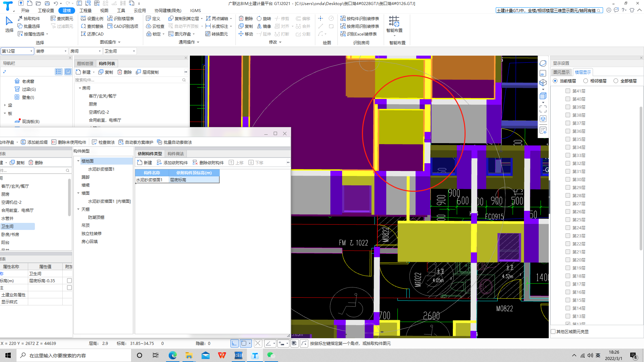Click 转换图元 icon

click(x=208, y=34)
